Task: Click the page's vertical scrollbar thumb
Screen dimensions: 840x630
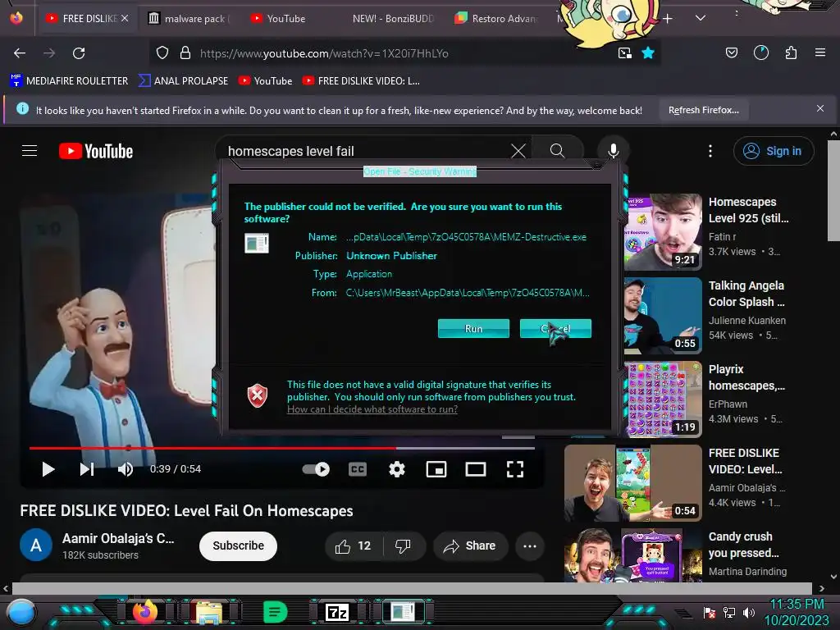Action: click(x=833, y=190)
